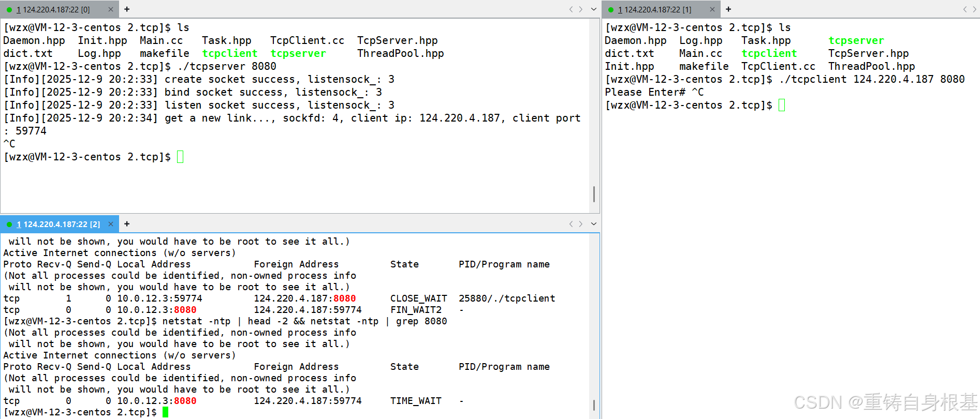
Task: Click 'Please Enter#' prompt in right terminal
Action: [x=645, y=92]
